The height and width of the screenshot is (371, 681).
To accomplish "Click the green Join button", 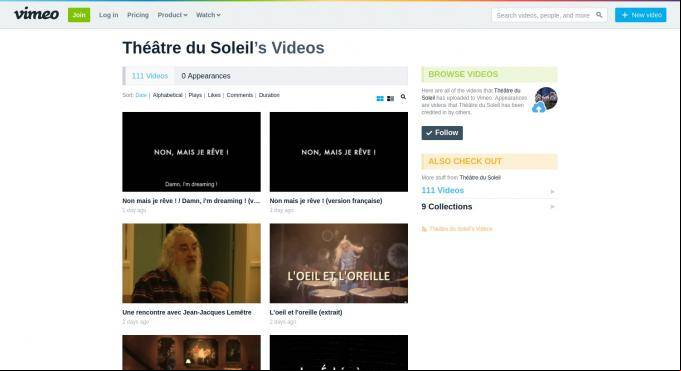I will pos(79,15).
